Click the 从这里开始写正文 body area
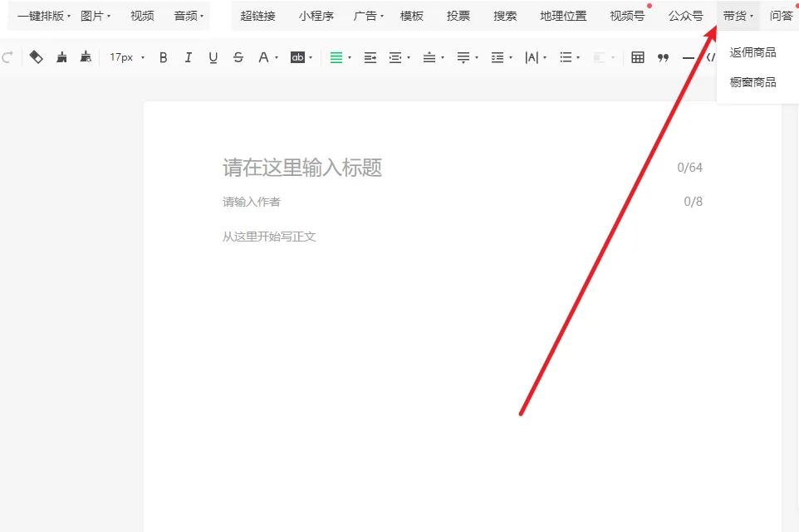The image size is (799, 532). (269, 237)
